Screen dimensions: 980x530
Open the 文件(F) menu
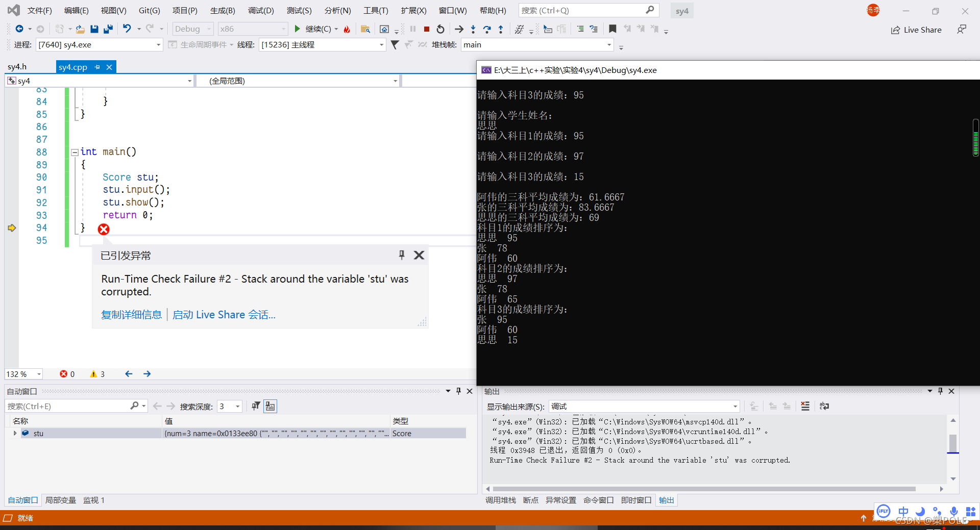click(39, 10)
